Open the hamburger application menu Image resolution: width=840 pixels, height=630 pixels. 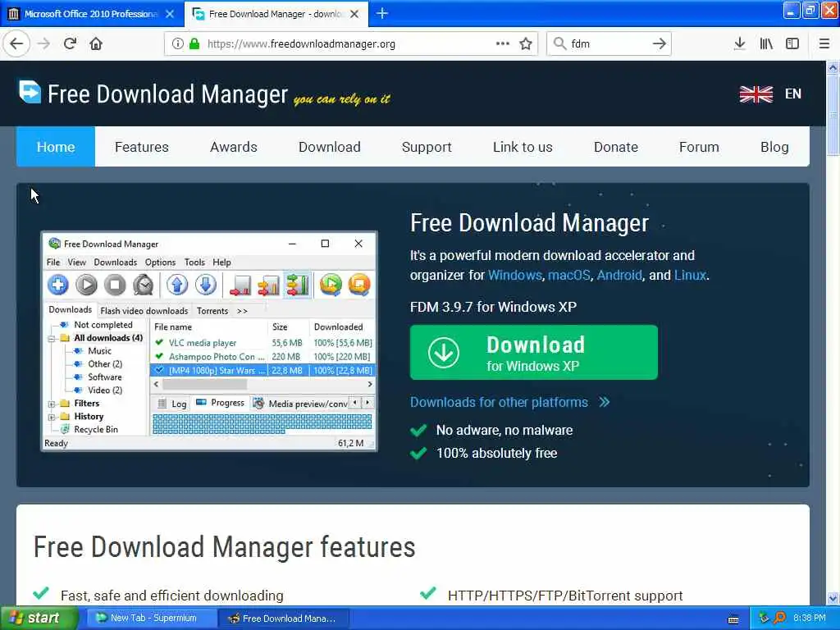coord(824,43)
